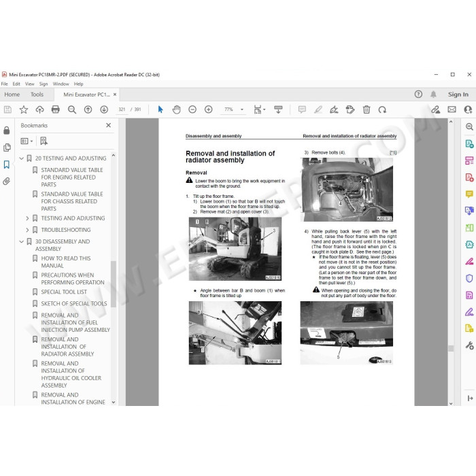Open the Help question mark icon
Screen dimensions: 476x476
pos(418,95)
